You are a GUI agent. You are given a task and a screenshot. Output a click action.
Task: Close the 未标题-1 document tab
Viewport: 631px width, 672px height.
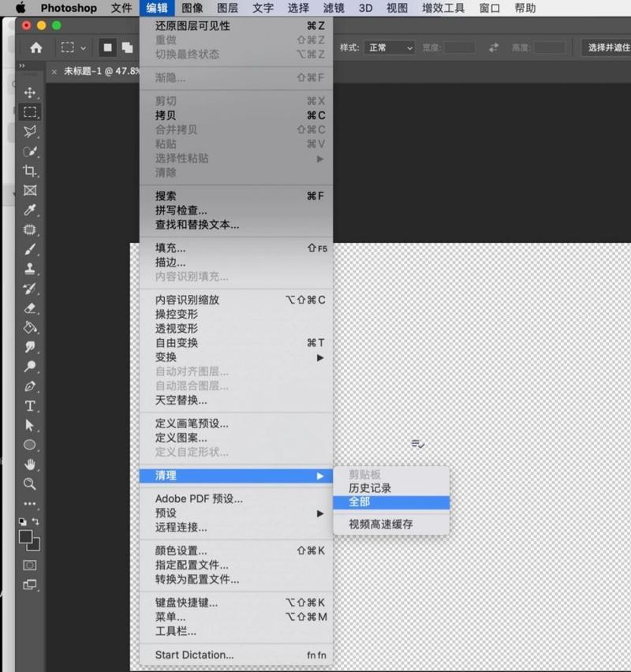point(54,72)
